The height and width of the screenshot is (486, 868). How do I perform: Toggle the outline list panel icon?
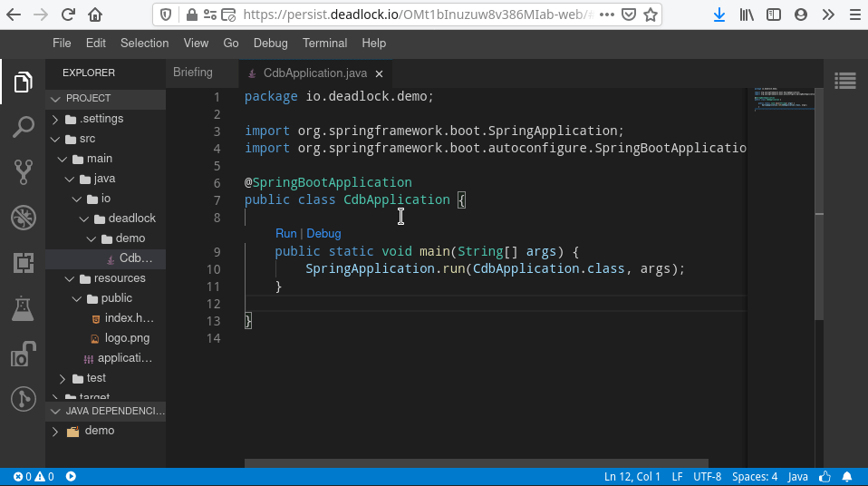[845, 81]
